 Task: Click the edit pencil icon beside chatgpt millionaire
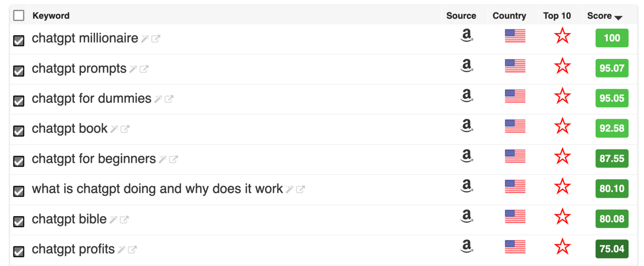click(145, 39)
